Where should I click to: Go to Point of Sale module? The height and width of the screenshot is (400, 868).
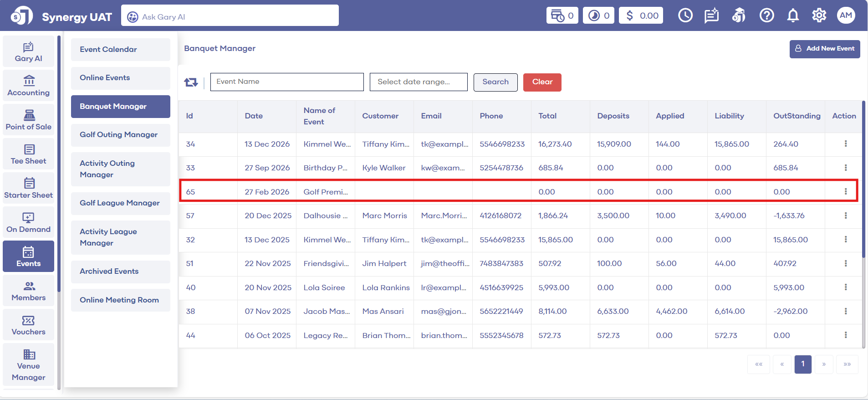point(28,120)
